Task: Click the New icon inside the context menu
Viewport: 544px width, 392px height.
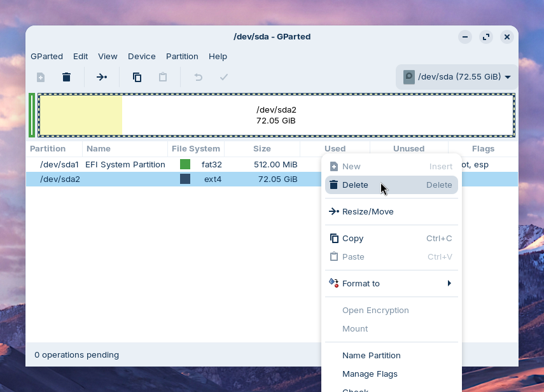Action: (333, 166)
